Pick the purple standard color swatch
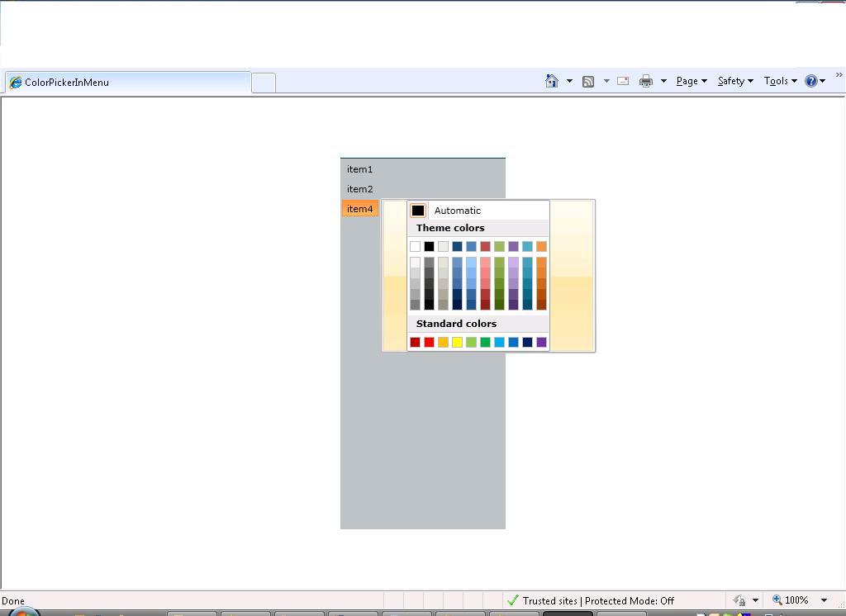 (541, 342)
